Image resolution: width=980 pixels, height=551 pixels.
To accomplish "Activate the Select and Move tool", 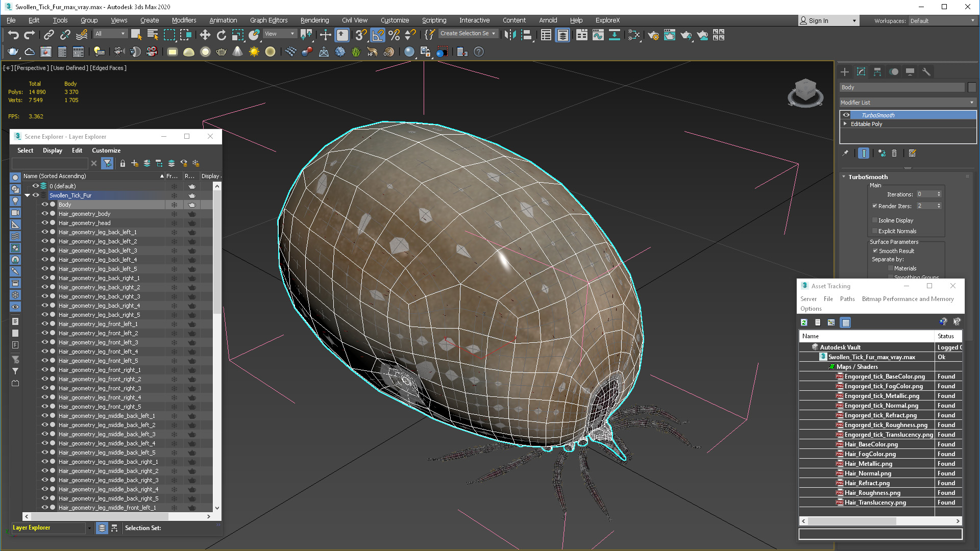I will coord(205,35).
